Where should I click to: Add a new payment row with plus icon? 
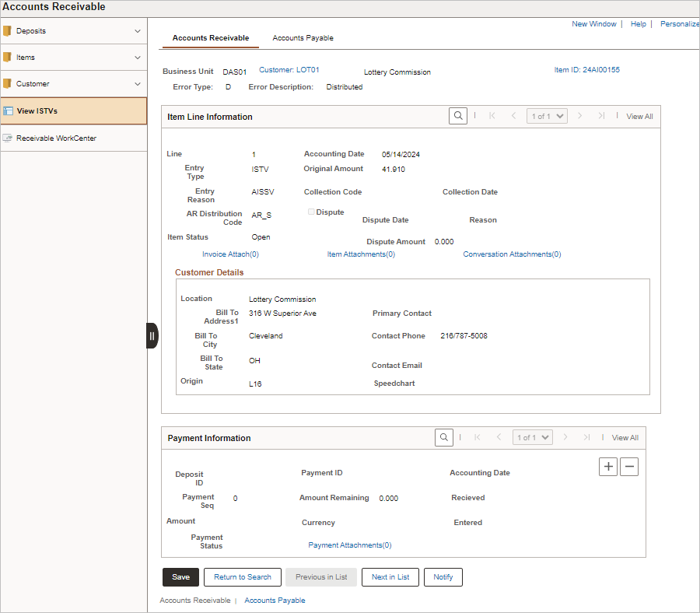point(608,466)
